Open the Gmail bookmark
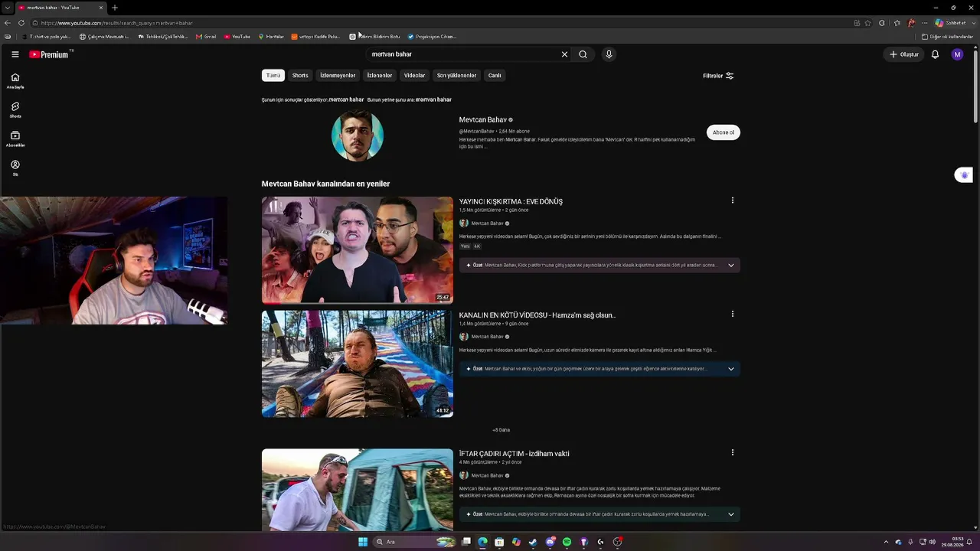This screenshot has height=551, width=980. 206,37
